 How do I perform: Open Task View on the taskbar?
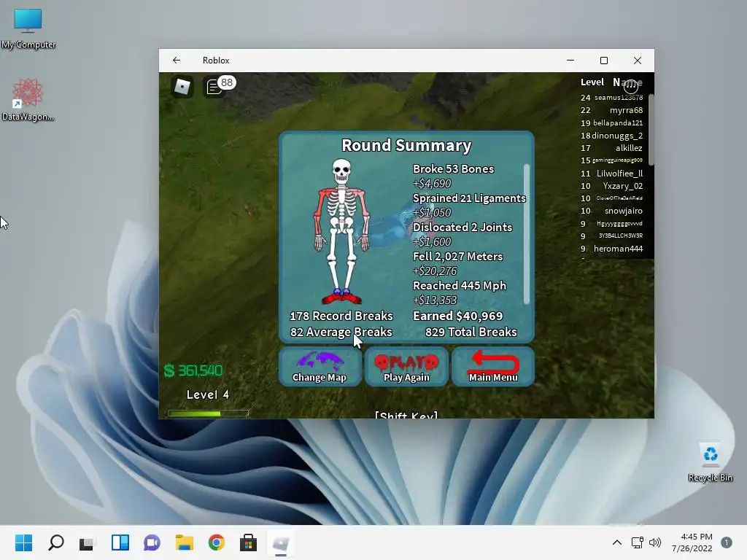pyautogui.click(x=88, y=542)
